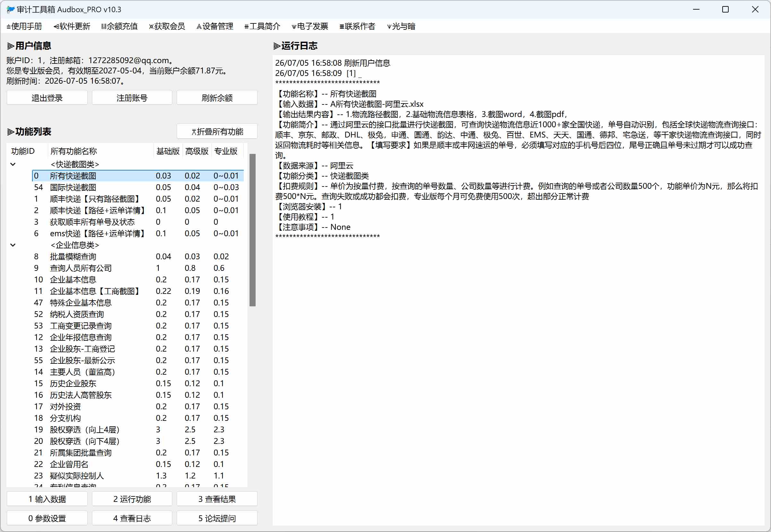Select the 对外投资 row

(x=138, y=407)
